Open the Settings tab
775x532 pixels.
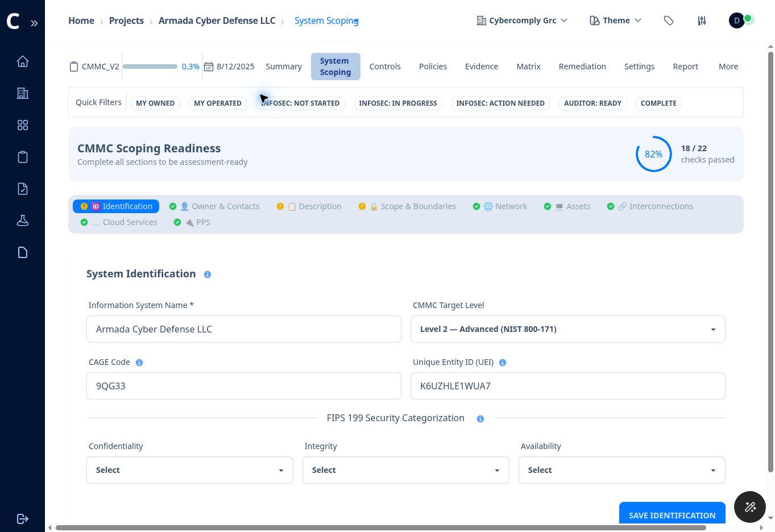click(x=639, y=66)
